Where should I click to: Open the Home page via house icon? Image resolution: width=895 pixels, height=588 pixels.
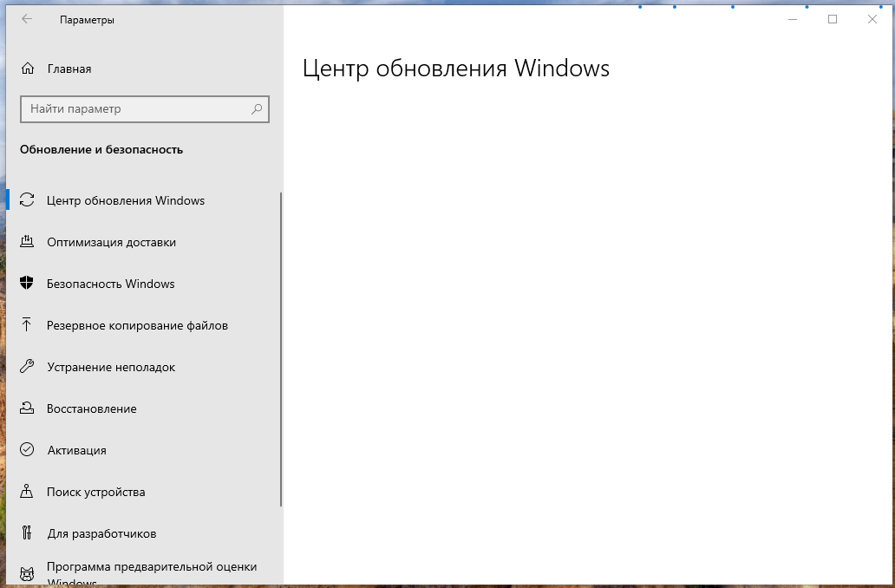(x=28, y=69)
